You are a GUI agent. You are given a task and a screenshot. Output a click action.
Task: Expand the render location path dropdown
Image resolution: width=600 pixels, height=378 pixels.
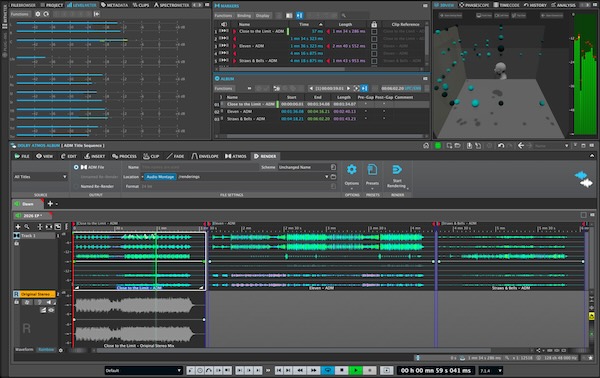[326, 177]
